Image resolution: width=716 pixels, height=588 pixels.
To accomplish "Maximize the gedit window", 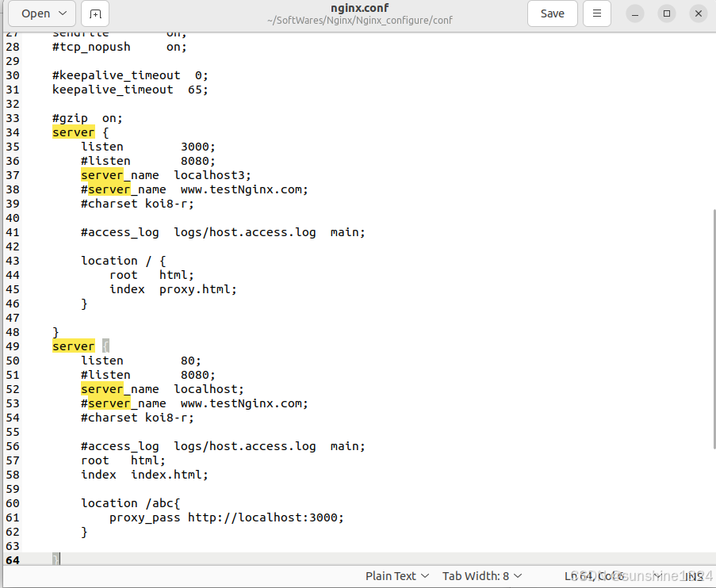I will 667,13.
